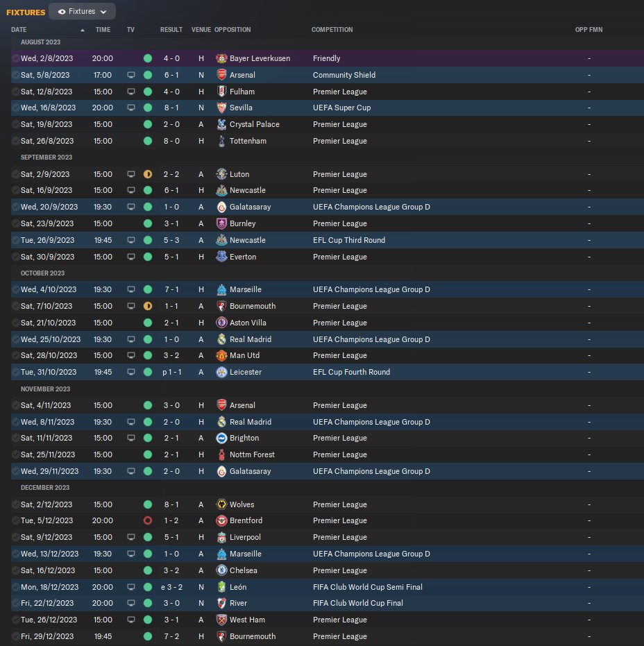
Task: Click the West Ham club badge
Action: click(221, 620)
